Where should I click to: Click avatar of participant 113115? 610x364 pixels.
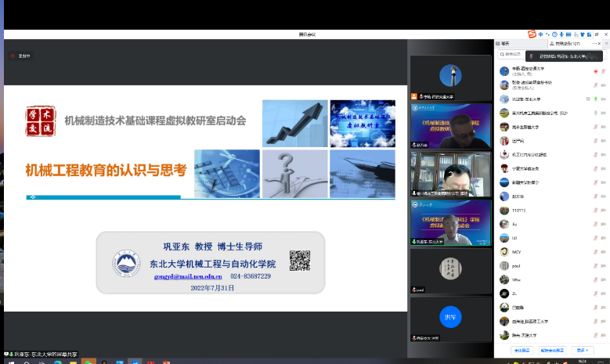pos(505,210)
